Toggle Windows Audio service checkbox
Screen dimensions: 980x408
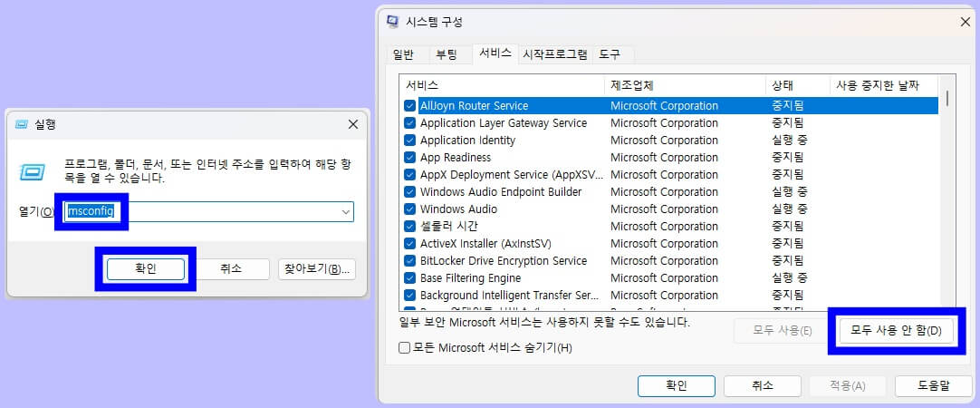[410, 209]
